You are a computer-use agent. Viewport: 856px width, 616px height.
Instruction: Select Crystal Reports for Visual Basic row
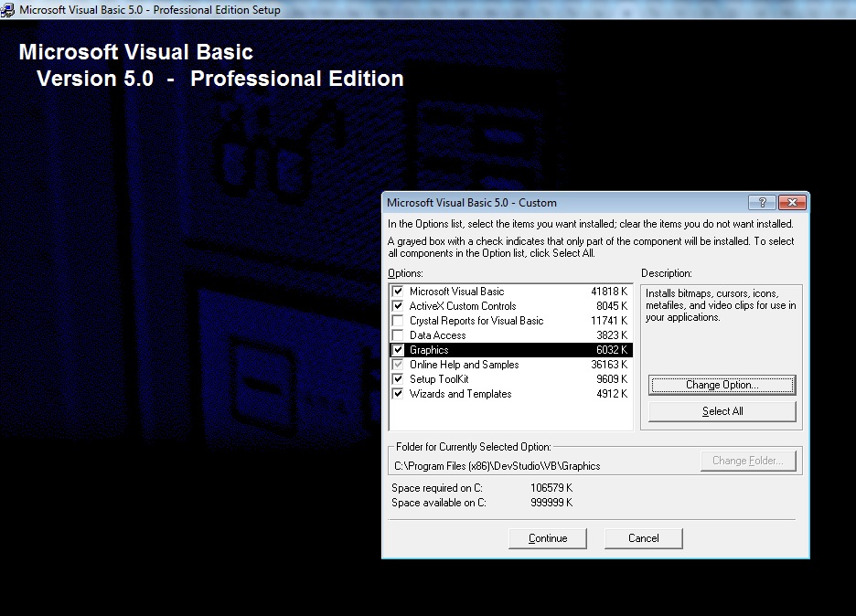[511, 321]
